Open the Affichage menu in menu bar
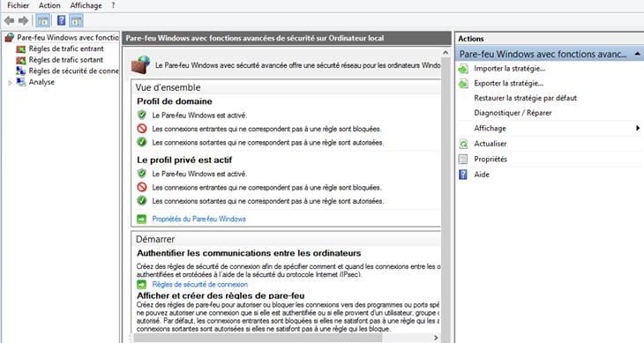Screen dimensions: 644x343 click(86, 5)
